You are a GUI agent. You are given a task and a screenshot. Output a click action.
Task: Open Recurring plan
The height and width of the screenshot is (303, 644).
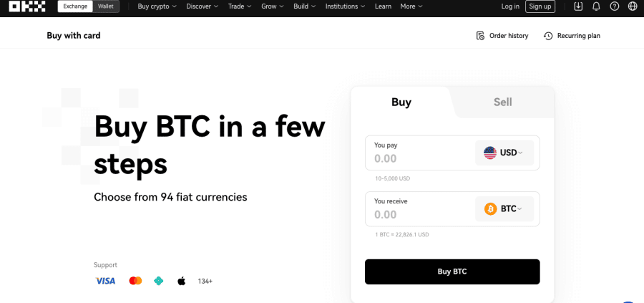572,36
